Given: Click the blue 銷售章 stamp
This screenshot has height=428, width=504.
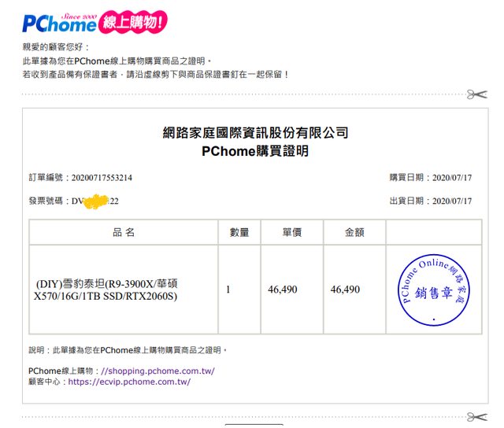Looking at the screenshot, I should click(x=432, y=290).
